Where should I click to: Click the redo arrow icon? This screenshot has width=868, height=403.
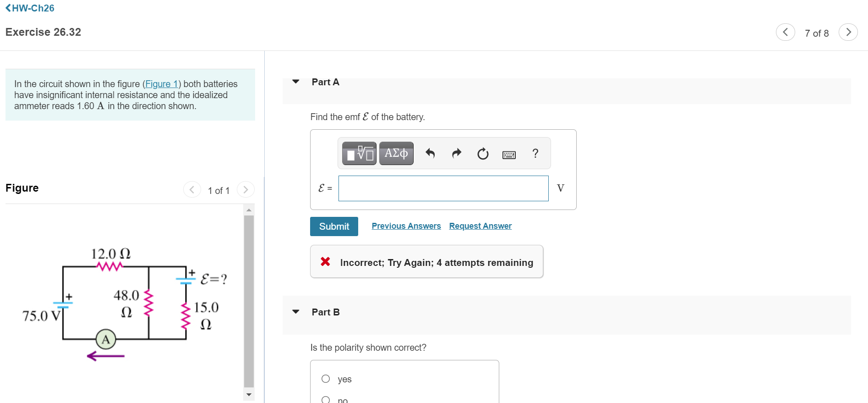[456, 153]
